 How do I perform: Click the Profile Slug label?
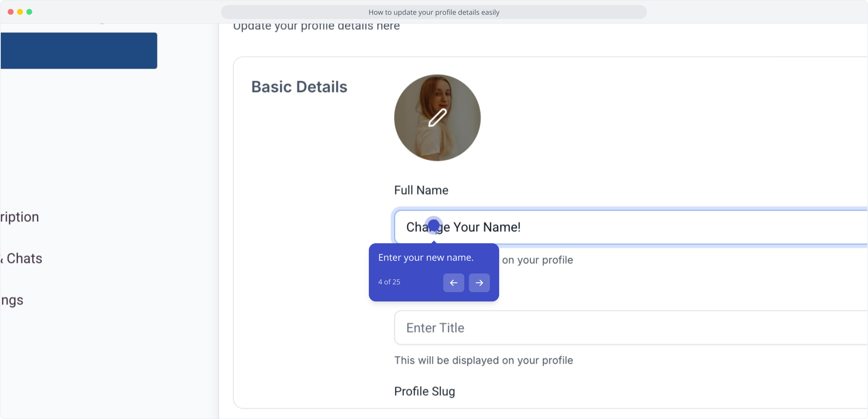pyautogui.click(x=424, y=391)
